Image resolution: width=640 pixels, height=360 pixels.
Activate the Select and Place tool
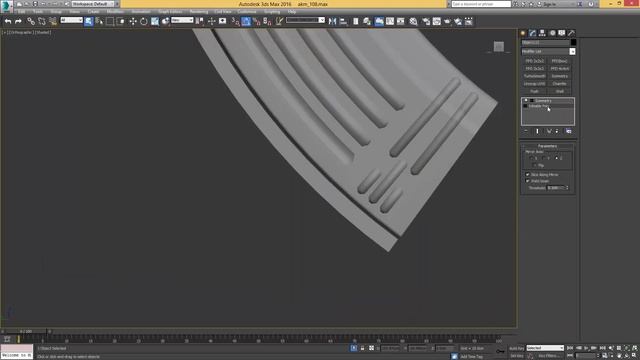point(165,21)
